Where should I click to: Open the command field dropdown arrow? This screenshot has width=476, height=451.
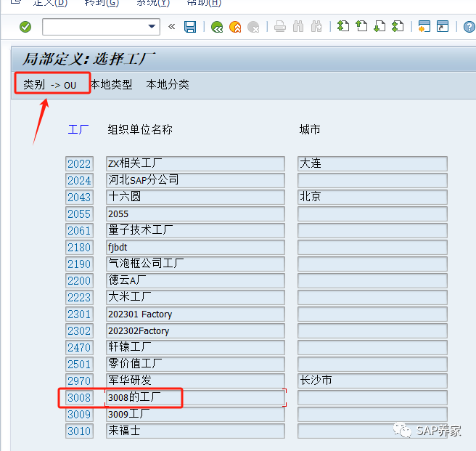click(x=152, y=26)
